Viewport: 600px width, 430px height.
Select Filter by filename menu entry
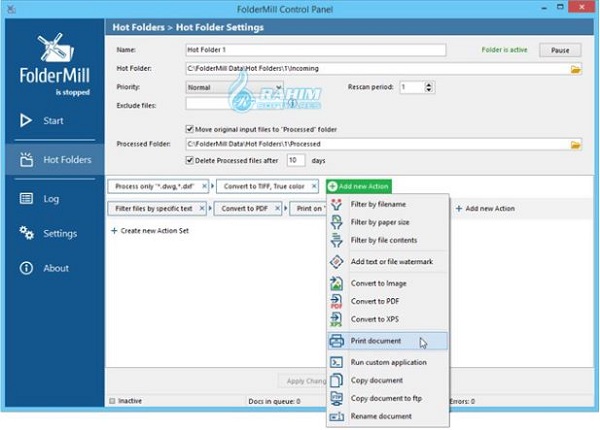[x=387, y=204]
